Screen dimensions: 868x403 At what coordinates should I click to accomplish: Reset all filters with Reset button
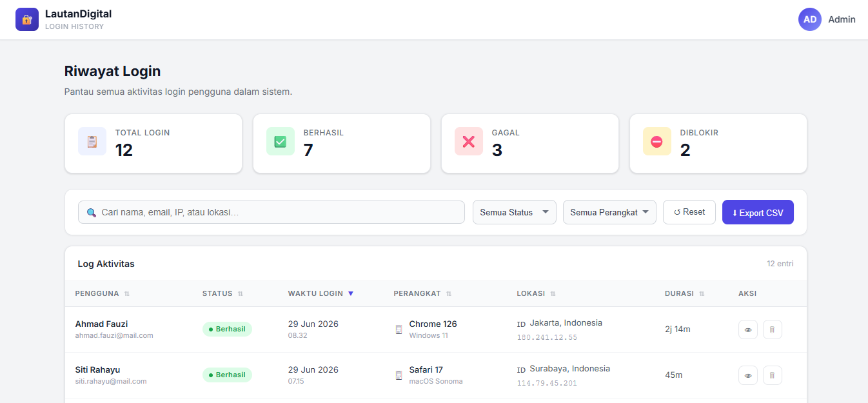point(689,212)
